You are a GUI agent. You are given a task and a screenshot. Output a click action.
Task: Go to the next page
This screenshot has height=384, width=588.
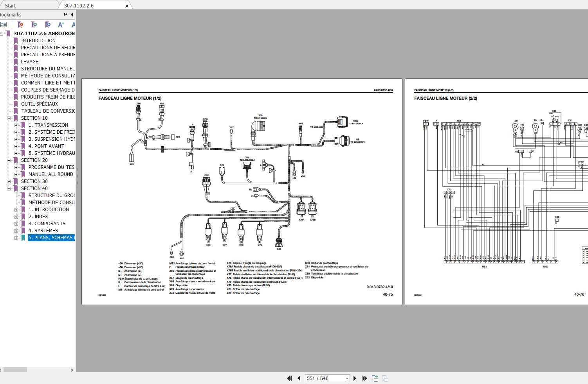(355, 378)
